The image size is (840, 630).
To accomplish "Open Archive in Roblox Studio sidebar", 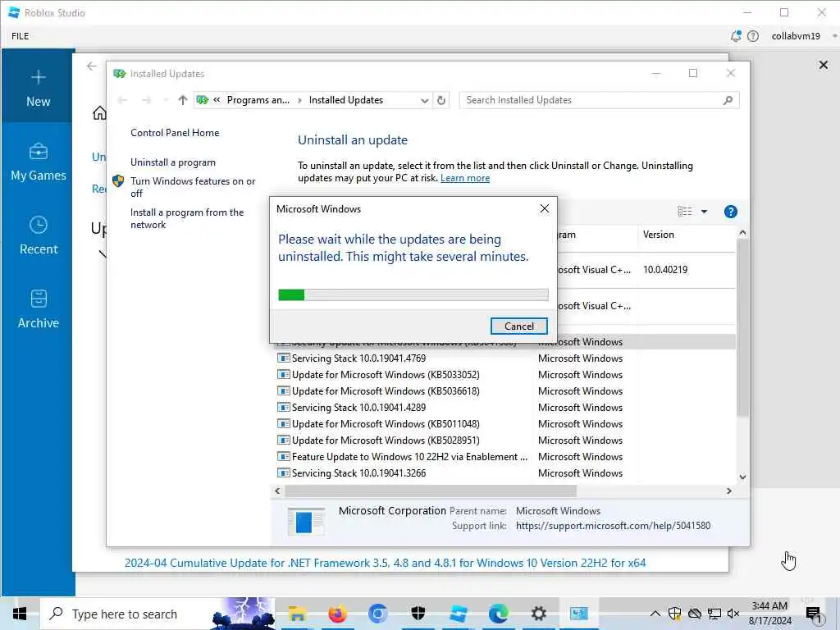I will (x=38, y=309).
